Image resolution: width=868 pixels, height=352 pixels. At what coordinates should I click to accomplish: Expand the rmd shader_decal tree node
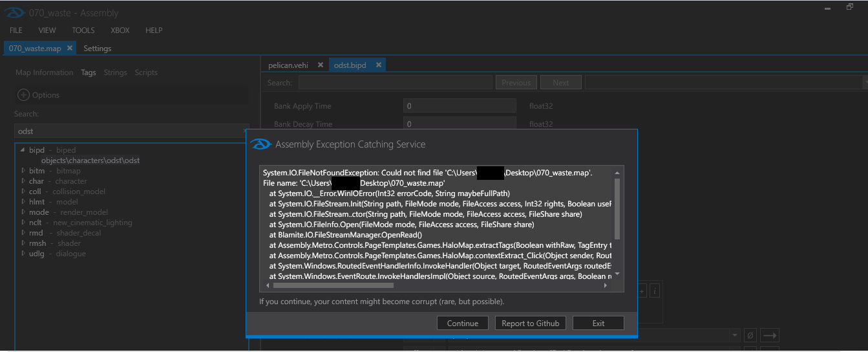pyautogui.click(x=23, y=233)
